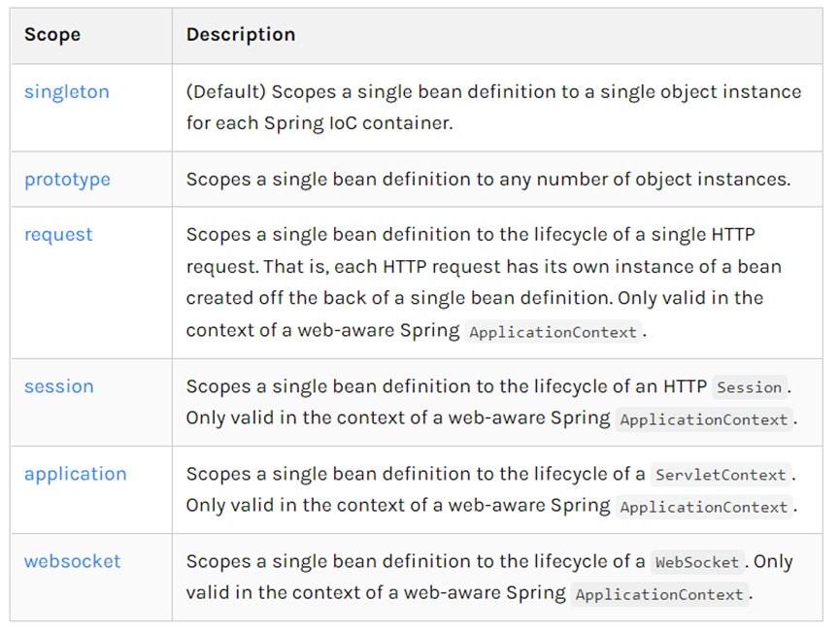Open the singleton scope link
Screen dimensions: 840x633
67,92
